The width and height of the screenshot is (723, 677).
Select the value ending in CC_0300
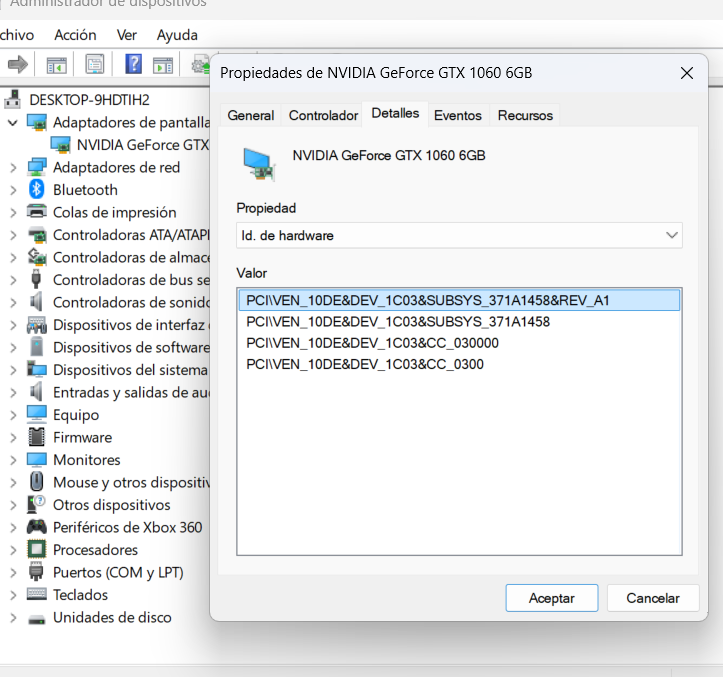point(459,364)
